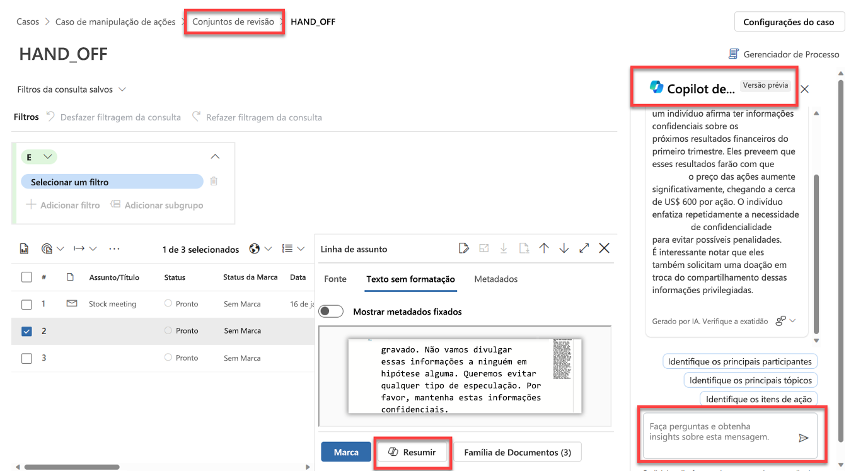
Task: Click the Gerenciador de Processo icon
Action: [733, 54]
